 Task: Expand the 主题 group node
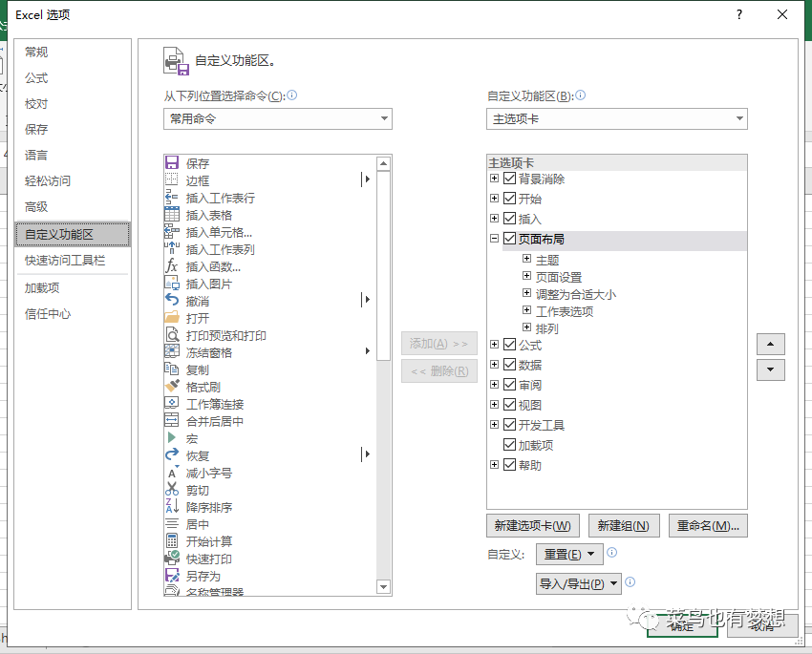pyautogui.click(x=526, y=258)
